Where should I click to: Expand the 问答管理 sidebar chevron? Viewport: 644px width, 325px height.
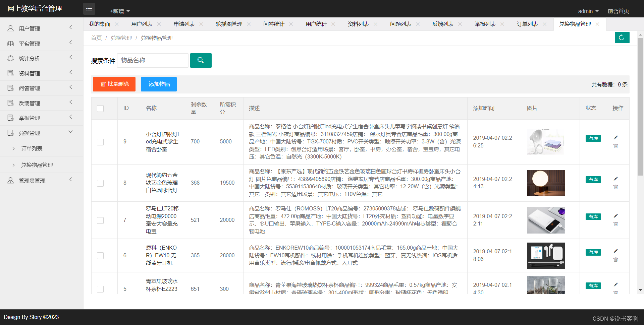click(71, 87)
